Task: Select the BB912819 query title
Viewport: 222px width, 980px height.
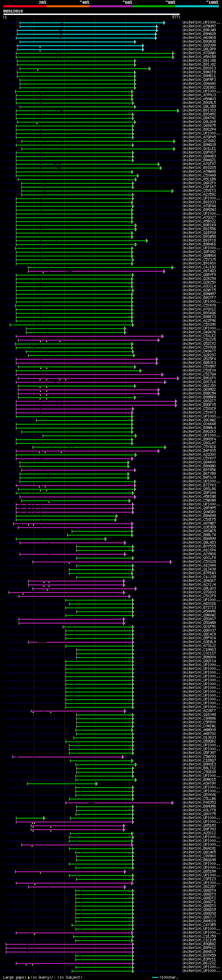Action: coord(13,11)
